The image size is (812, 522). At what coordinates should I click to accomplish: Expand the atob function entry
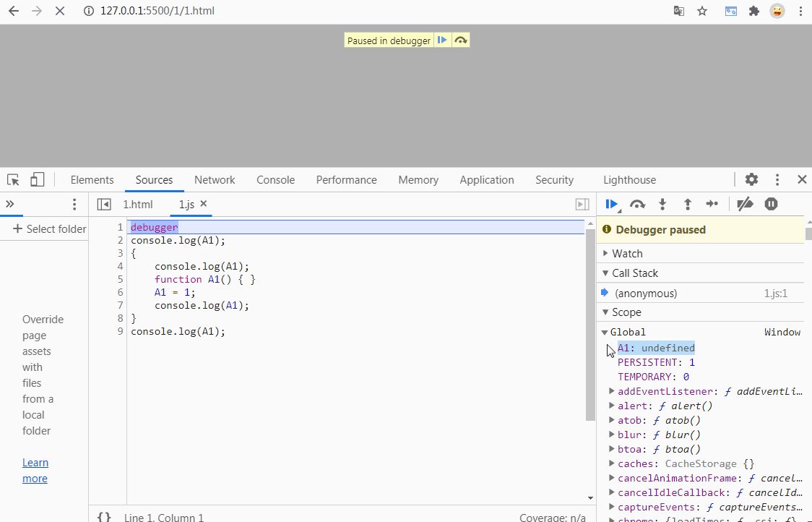(612, 420)
